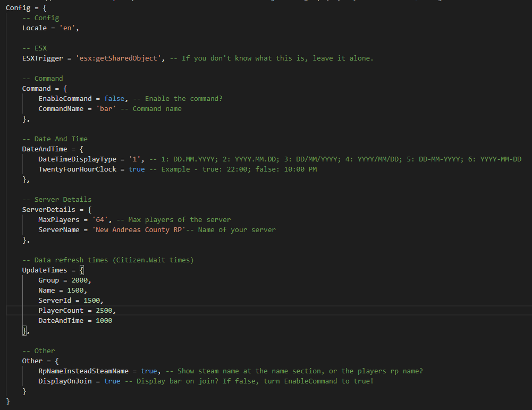This screenshot has width=532, height=410.
Task: Click the DateAndTime value 1000
Action: pyautogui.click(x=104, y=321)
